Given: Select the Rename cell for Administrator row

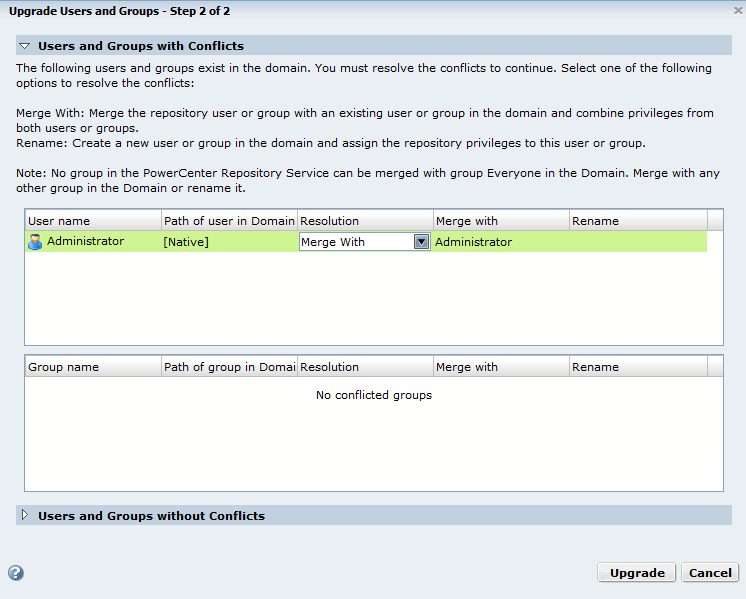Looking at the screenshot, I should pyautogui.click(x=637, y=242).
